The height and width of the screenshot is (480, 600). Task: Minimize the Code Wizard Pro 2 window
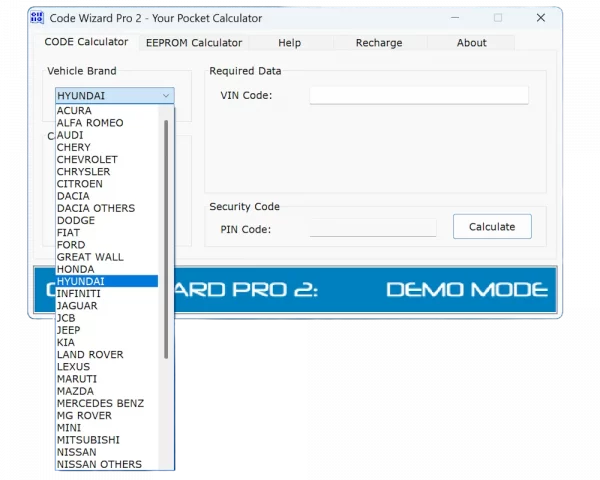click(455, 18)
